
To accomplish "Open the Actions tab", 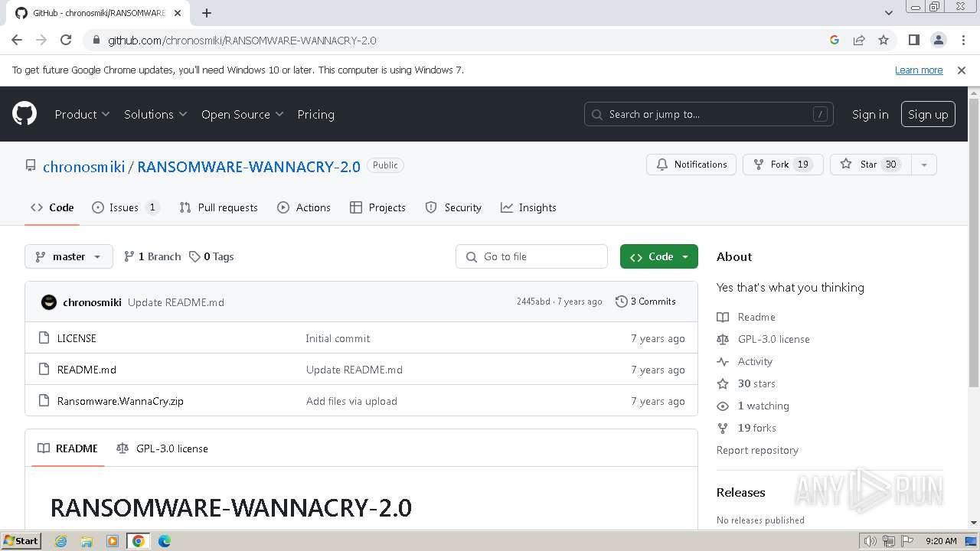I will (304, 207).
